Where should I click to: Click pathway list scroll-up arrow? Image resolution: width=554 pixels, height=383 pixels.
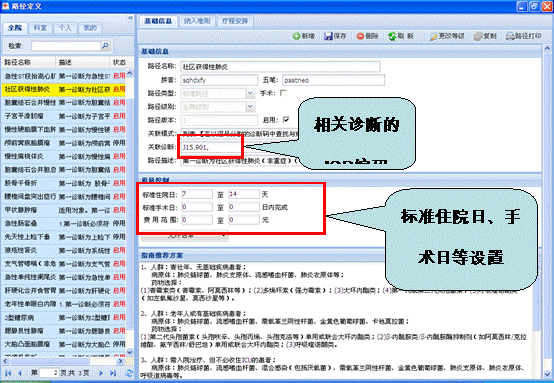[129, 73]
